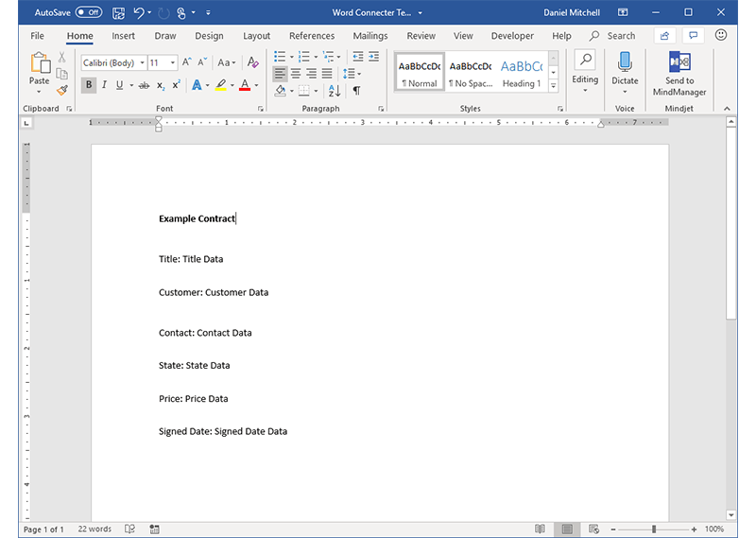This screenshot has width=756, height=538.
Task: Click the Paste clipboard icon
Action: (40, 62)
